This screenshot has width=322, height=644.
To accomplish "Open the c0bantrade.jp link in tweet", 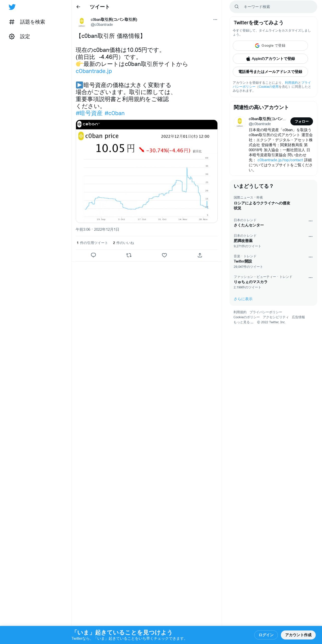I will click(94, 71).
